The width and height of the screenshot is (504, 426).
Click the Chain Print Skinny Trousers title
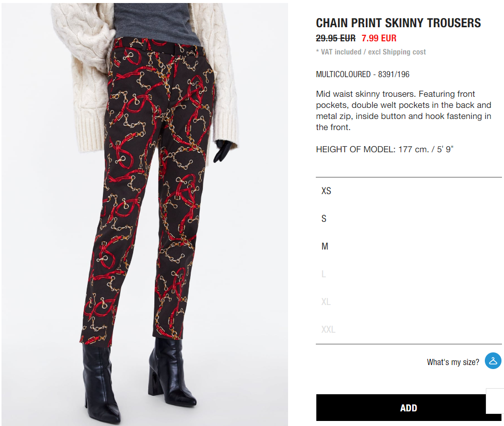pyautogui.click(x=398, y=23)
